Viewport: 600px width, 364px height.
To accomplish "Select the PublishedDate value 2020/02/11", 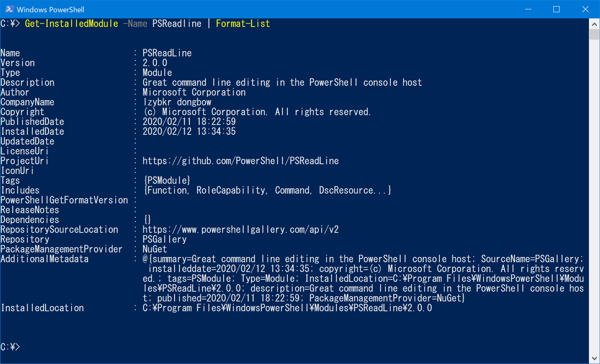I will [189, 121].
